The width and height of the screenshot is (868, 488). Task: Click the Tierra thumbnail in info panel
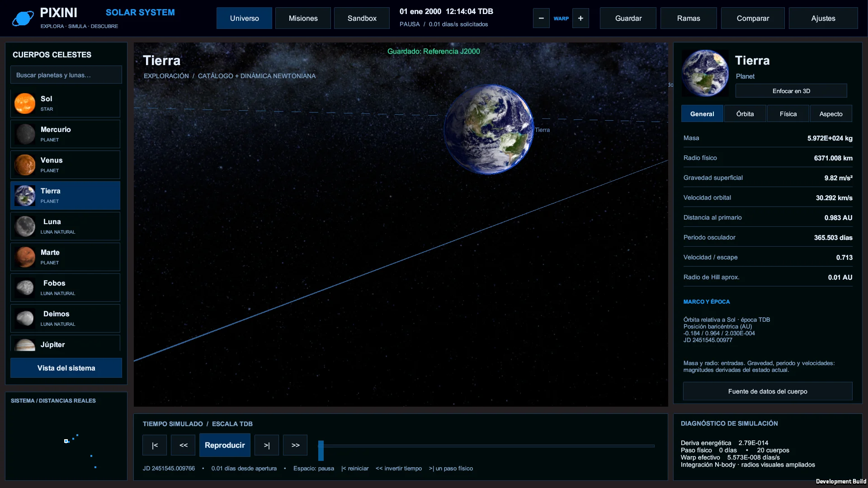705,73
